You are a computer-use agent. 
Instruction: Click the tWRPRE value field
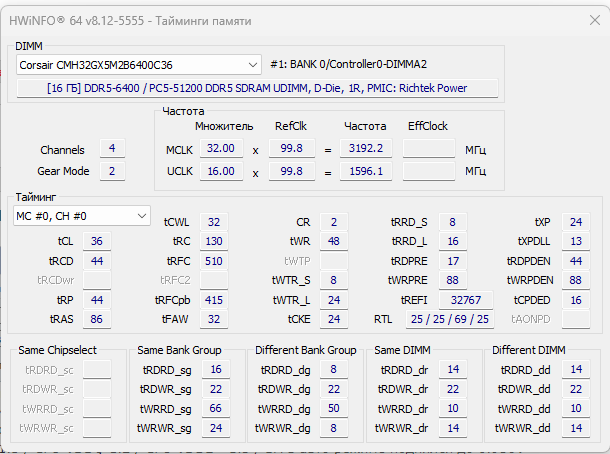(453, 280)
